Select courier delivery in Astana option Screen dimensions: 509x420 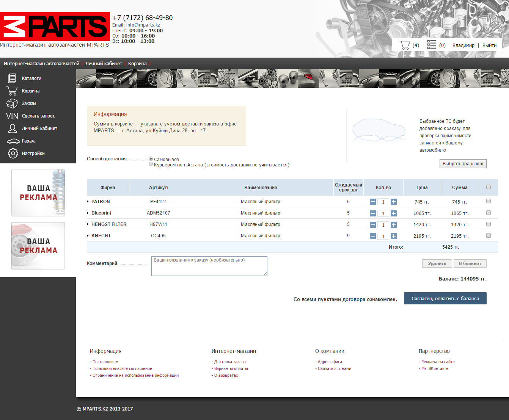pos(151,164)
